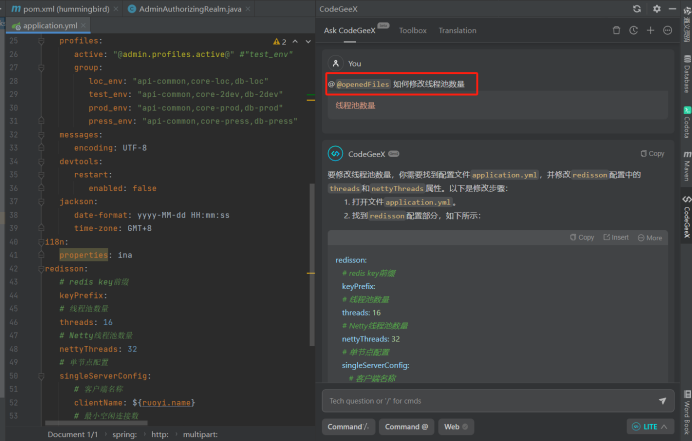Screen dimensions: 692x441
Task: Open the Word Book tool window
Action: coord(687,413)
